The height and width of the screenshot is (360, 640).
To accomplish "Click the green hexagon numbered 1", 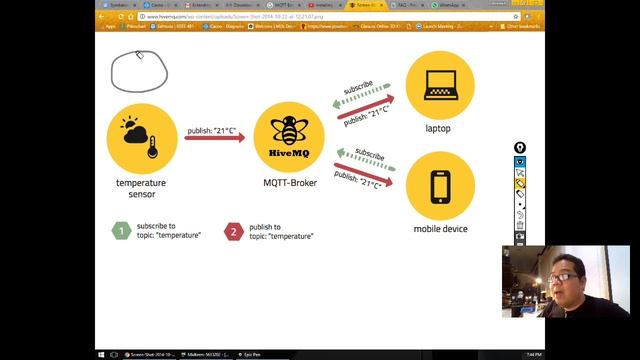I will [121, 231].
